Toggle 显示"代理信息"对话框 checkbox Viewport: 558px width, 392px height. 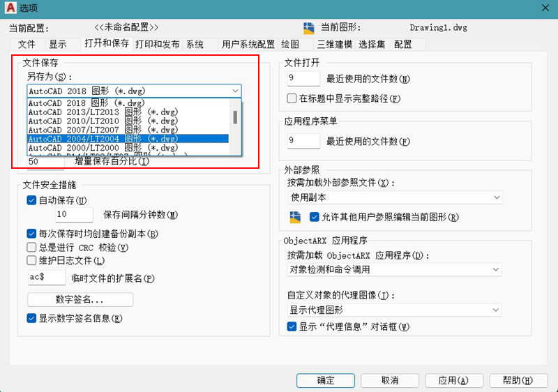[x=292, y=326]
